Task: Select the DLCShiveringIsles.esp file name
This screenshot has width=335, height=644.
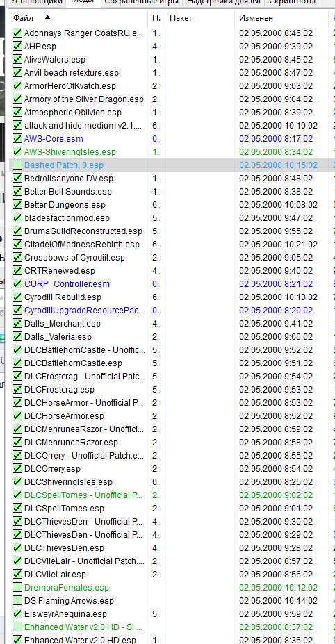Action: (x=68, y=481)
